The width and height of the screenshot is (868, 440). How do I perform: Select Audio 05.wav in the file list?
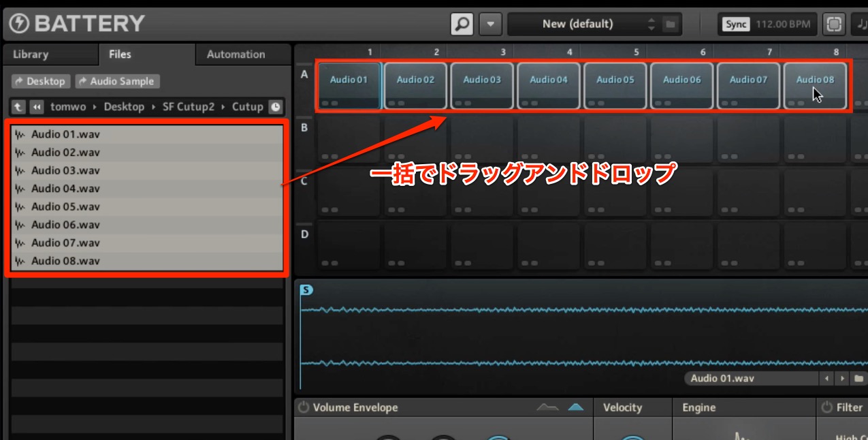[x=147, y=206]
